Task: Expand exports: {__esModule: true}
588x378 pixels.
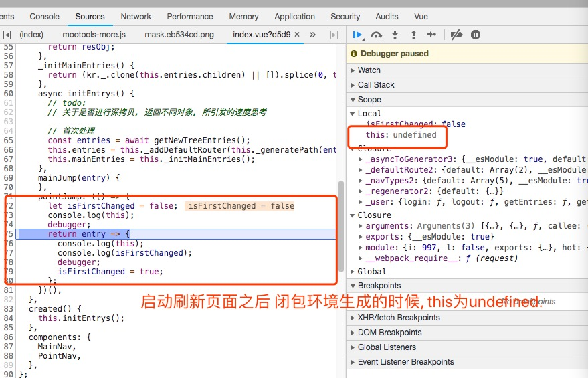Action: (x=361, y=237)
